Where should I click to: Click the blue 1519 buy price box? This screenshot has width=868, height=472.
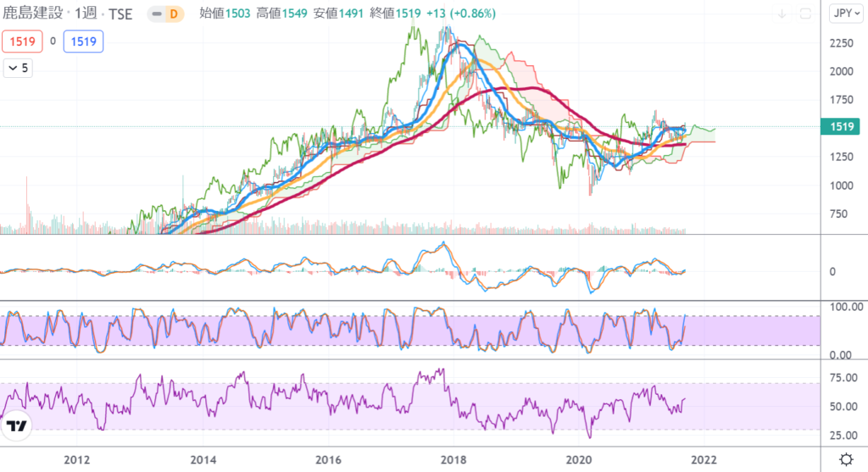pos(83,42)
